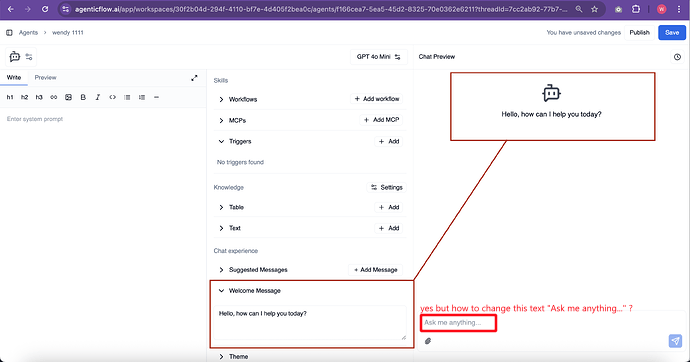This screenshot has height=362, width=690.
Task: Publish the agent
Action: 639,33
